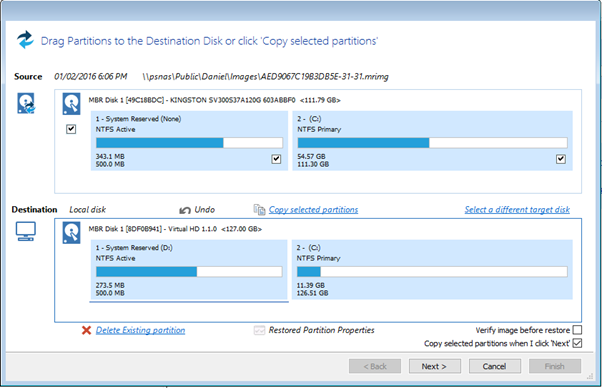Viewport: 602px width, 388px height.
Task: Click Copy selected partitions link
Action: pyautogui.click(x=313, y=210)
